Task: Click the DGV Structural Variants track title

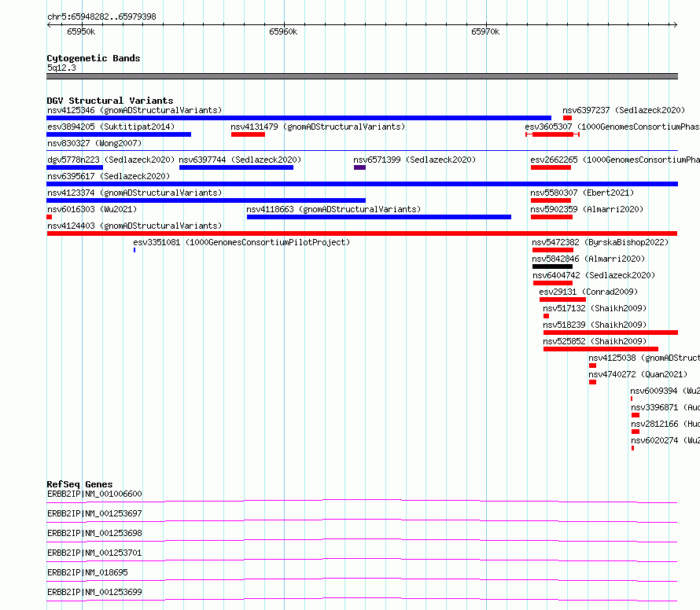Action: [110, 101]
